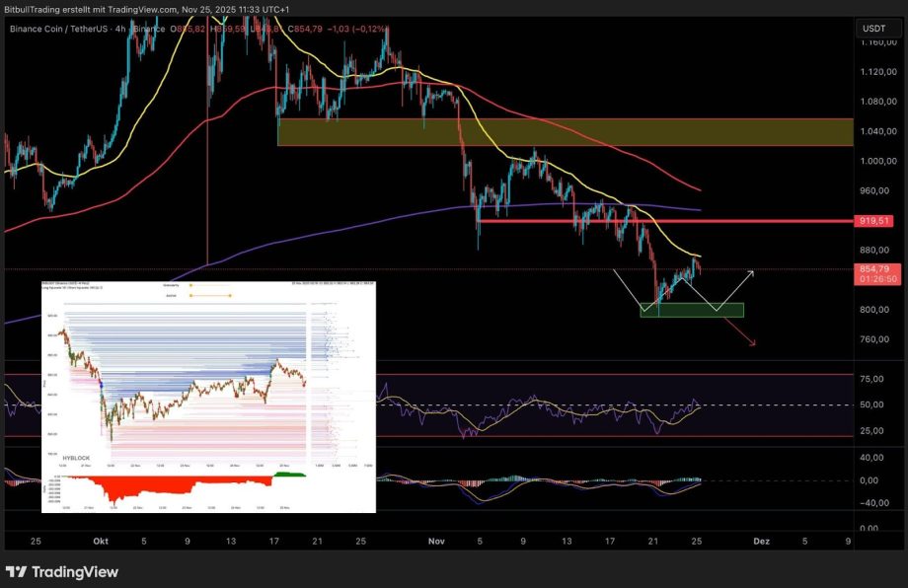Screen dimensions: 908x588
Task: Click the Okt label on time axis
Action: [x=99, y=542]
